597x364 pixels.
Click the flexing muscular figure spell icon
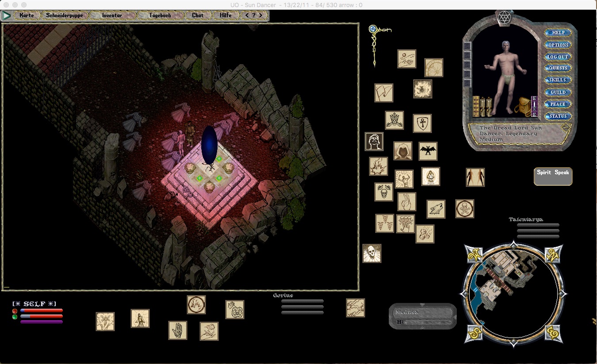coord(404,179)
